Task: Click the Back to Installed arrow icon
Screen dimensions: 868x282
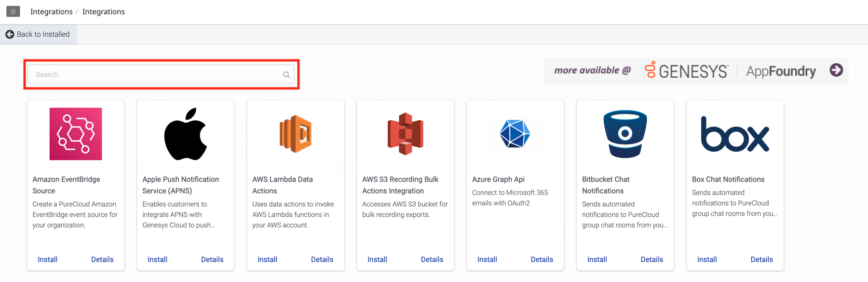Action: click(10, 34)
